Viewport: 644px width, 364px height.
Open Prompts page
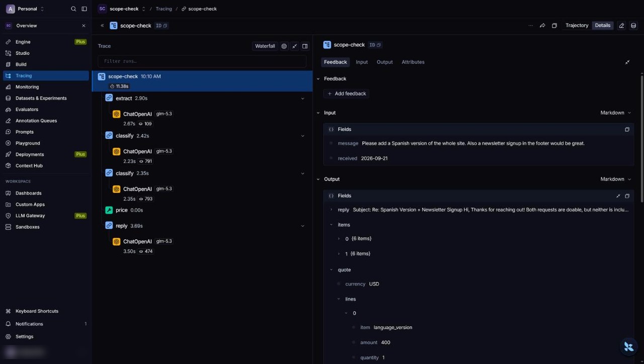coord(46,132)
